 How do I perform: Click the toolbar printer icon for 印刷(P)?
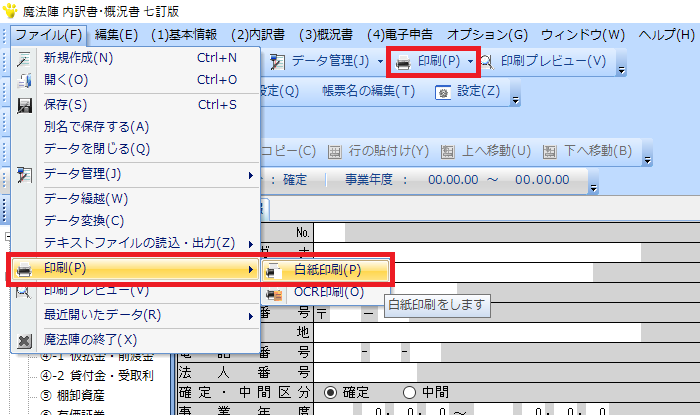(x=403, y=63)
